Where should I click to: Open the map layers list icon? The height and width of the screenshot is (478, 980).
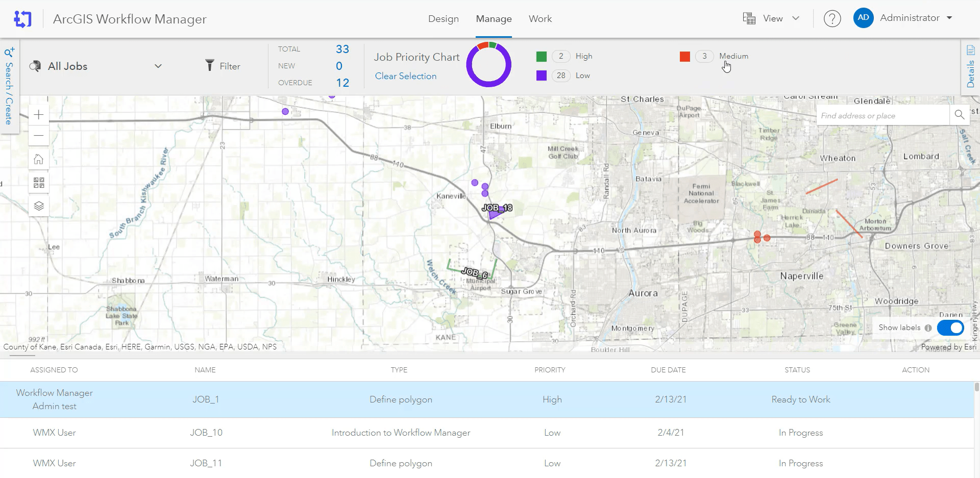point(39,206)
